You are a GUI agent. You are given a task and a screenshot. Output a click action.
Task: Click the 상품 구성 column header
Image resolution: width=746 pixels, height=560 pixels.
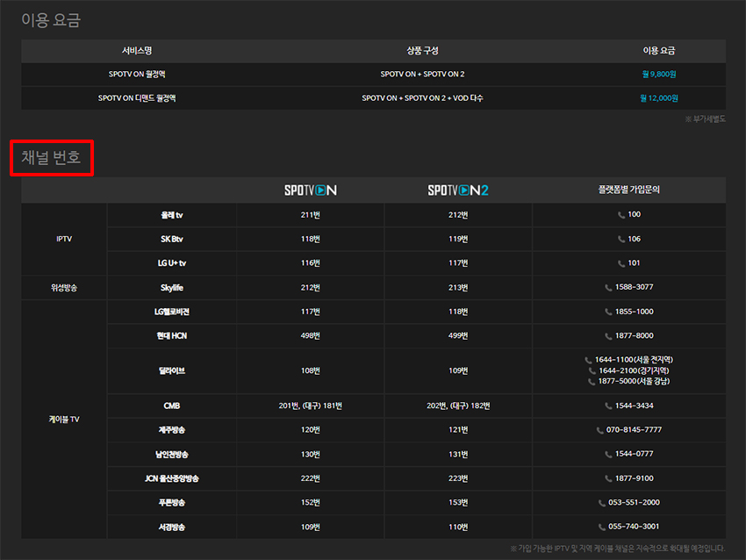(x=422, y=50)
